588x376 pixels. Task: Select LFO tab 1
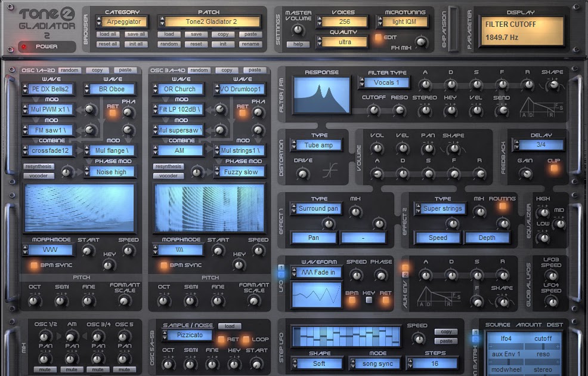coord(281,268)
